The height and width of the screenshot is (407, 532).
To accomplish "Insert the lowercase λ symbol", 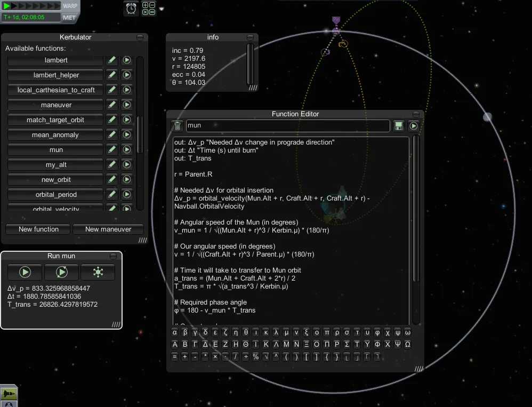I will pos(276,333).
